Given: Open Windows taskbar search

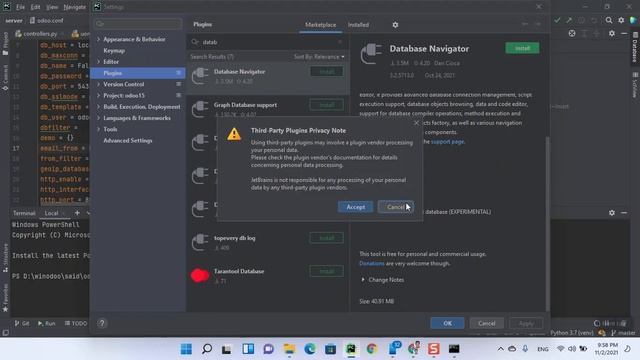Looking at the screenshot, I should click(x=207, y=349).
